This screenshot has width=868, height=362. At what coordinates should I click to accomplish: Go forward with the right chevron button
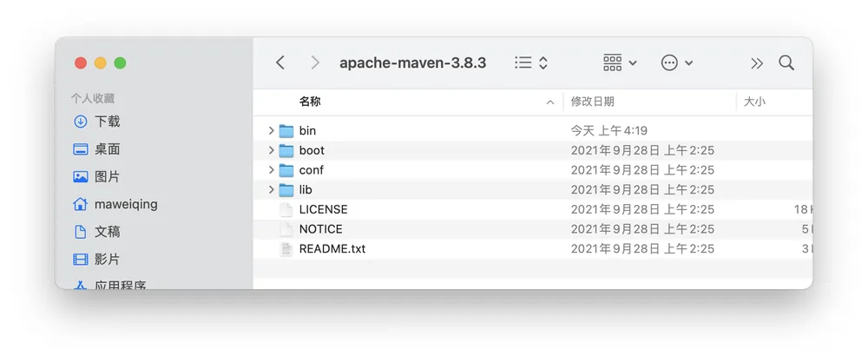pyautogui.click(x=316, y=63)
